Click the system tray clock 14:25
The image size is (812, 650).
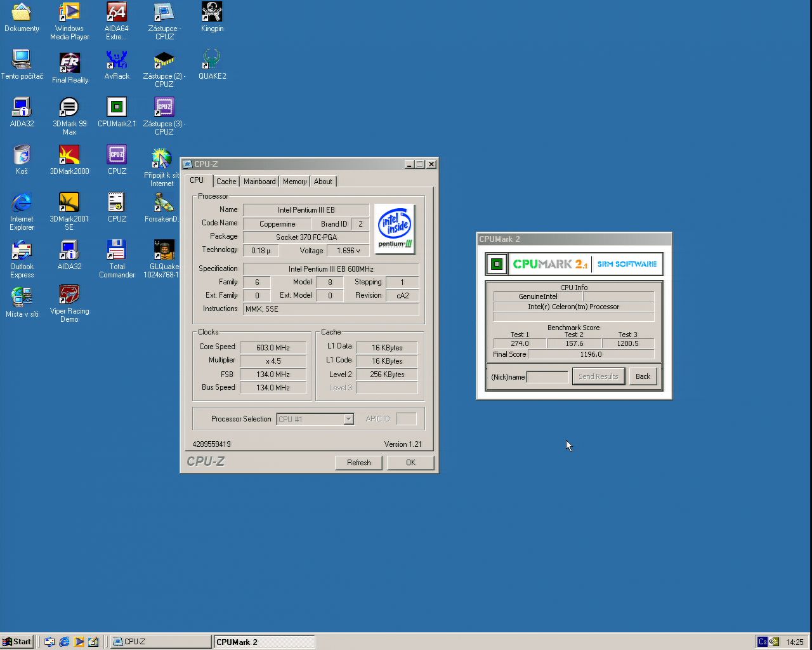tap(794, 642)
